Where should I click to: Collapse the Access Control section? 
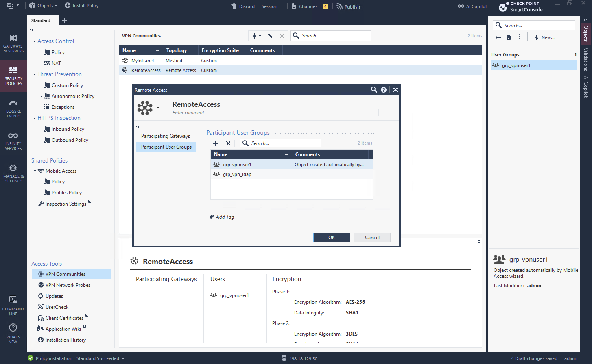pos(35,41)
